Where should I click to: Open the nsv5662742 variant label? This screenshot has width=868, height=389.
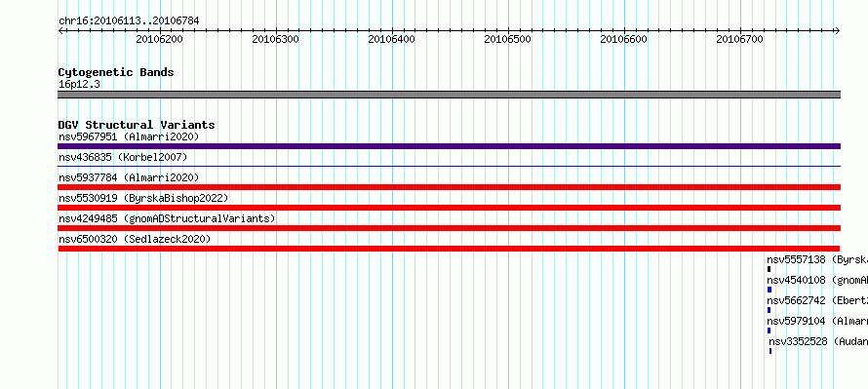point(817,300)
